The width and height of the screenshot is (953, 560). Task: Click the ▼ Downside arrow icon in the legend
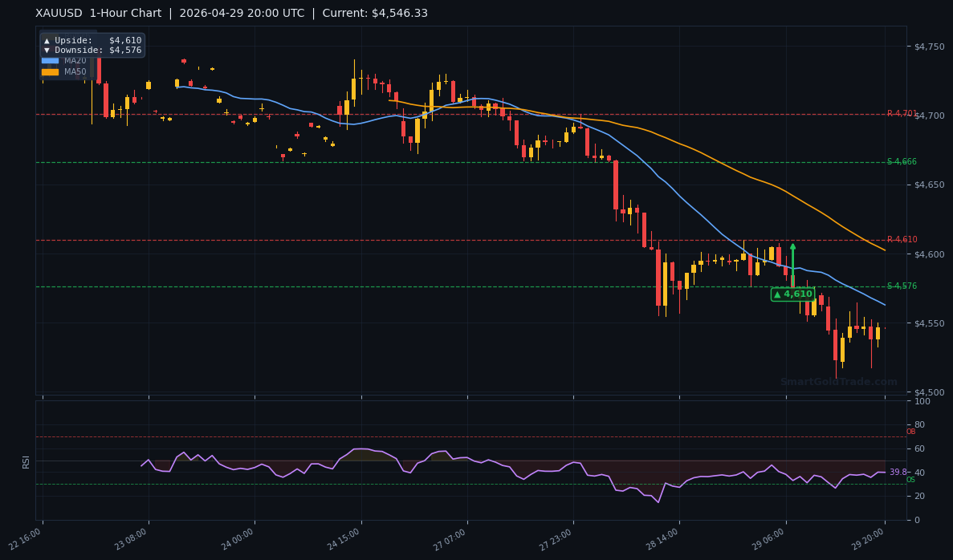47,50
